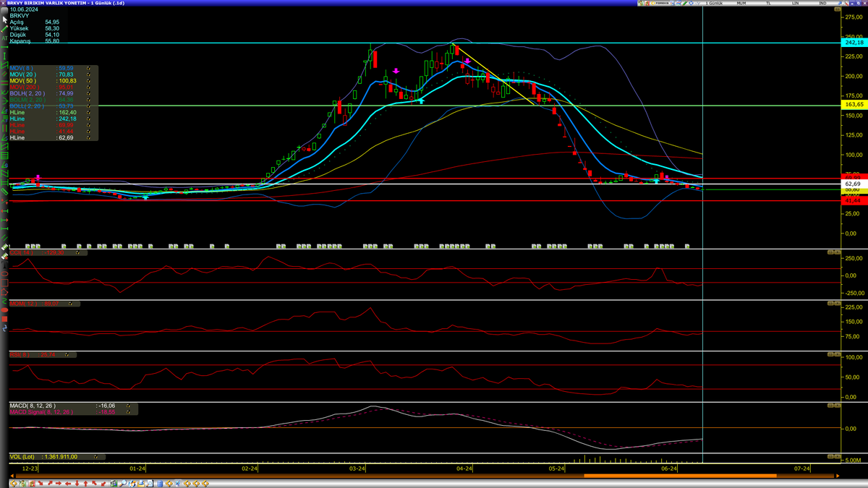
Task: Toggle the MOV(20) indicator settings icon
Action: click(x=88, y=74)
